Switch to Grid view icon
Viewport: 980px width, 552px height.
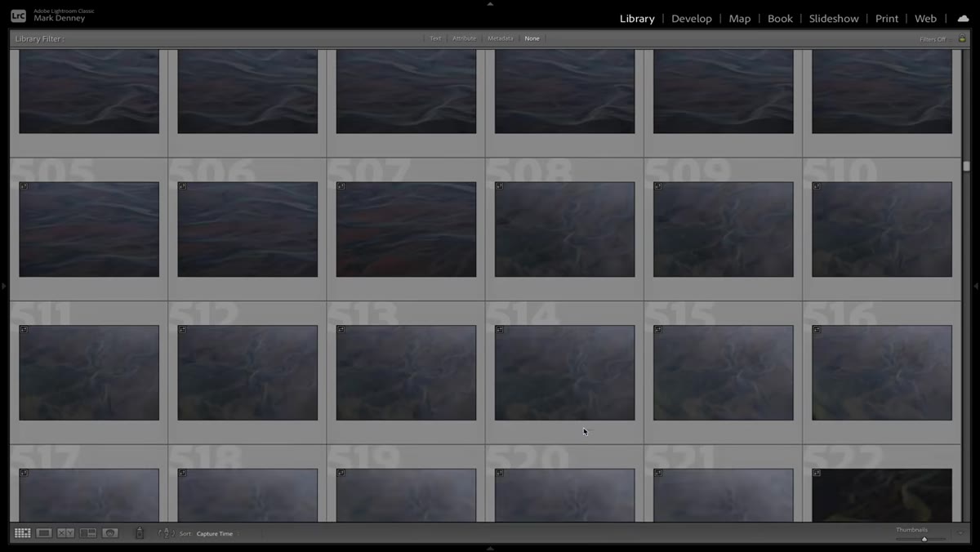[x=23, y=533]
